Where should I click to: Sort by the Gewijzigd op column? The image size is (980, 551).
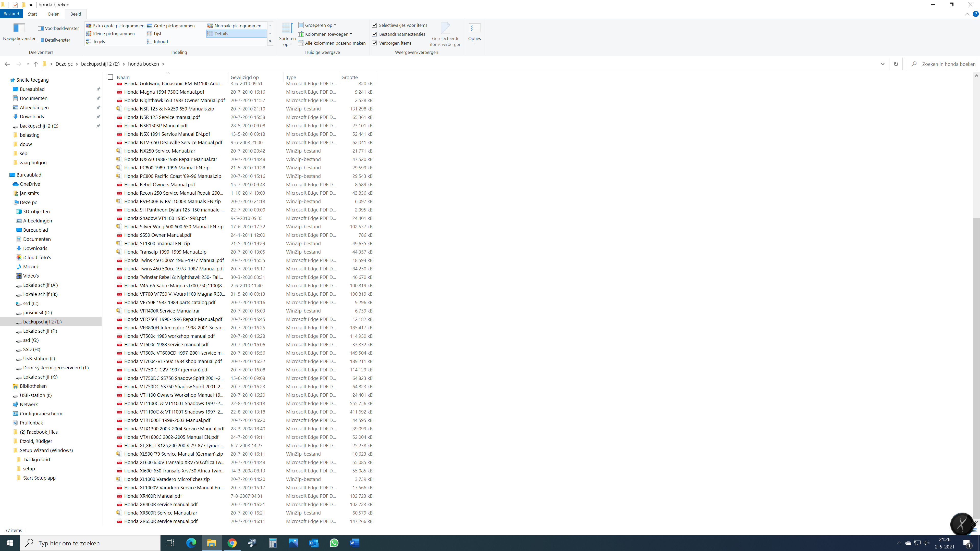coord(256,77)
